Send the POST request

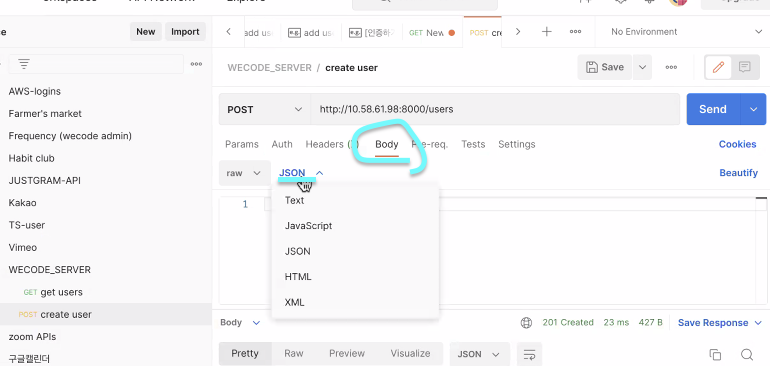point(713,109)
